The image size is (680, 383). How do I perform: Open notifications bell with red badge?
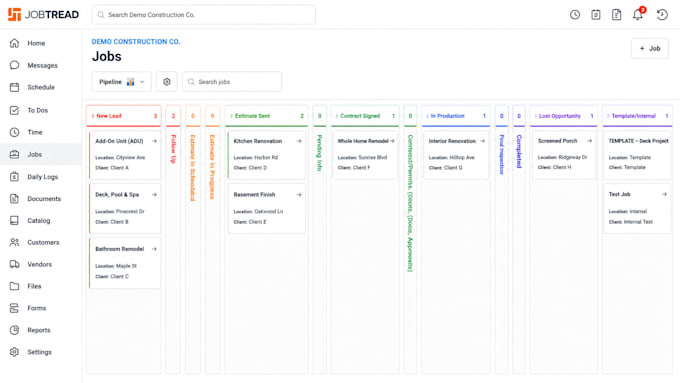[x=638, y=14]
